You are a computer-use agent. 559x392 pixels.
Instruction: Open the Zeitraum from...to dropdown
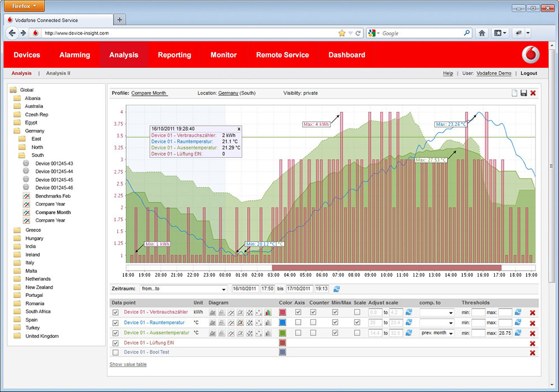pyautogui.click(x=183, y=289)
